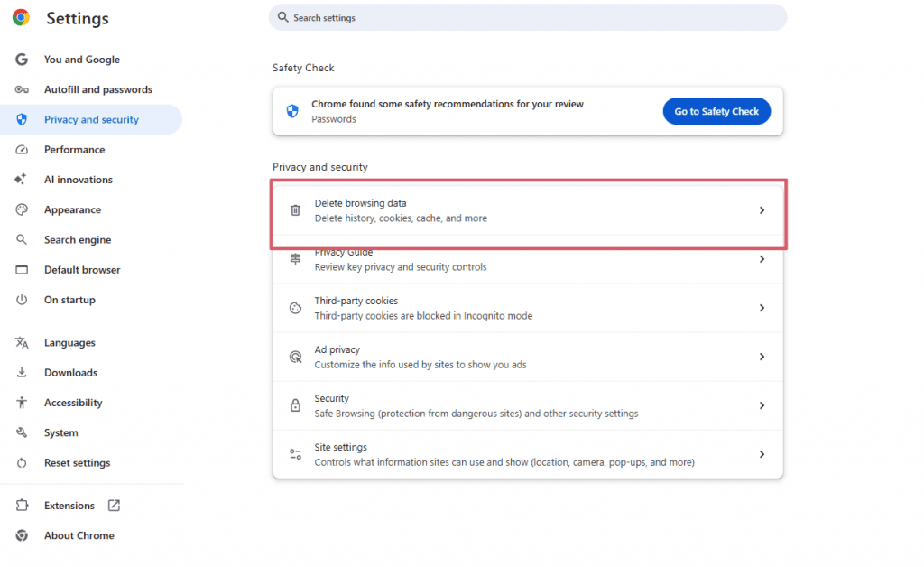Expand Delete browsing data chevron arrow

pyautogui.click(x=762, y=210)
